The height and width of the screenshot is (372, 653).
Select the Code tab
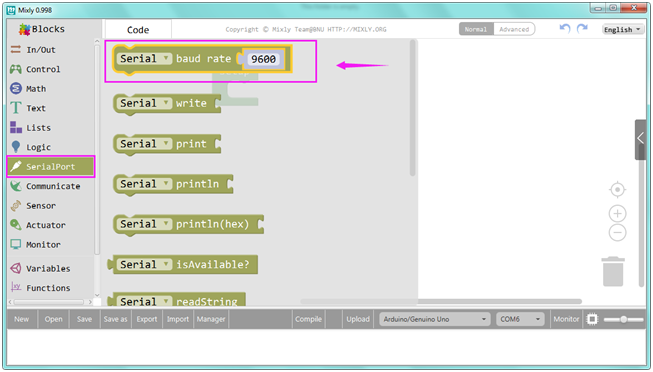point(138,30)
